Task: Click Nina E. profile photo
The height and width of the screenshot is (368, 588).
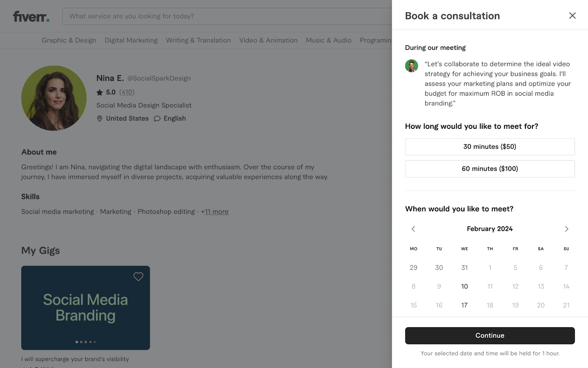Action: pos(54,98)
